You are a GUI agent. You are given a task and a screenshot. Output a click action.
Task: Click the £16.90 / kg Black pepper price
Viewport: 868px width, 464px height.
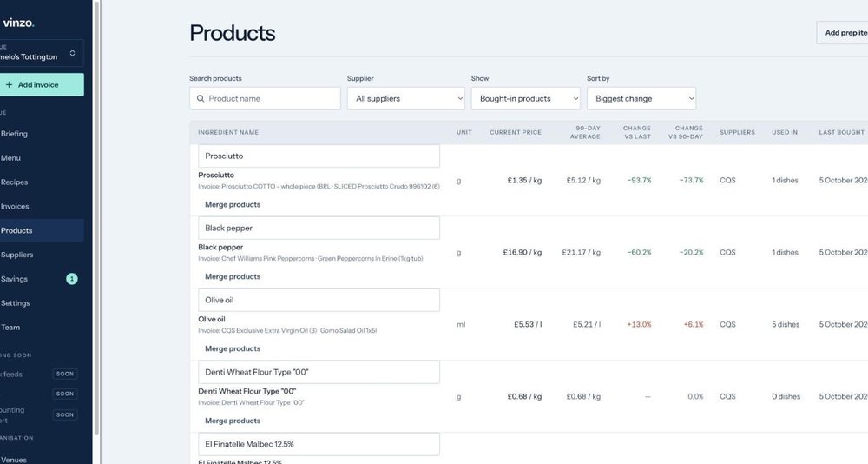pos(522,252)
